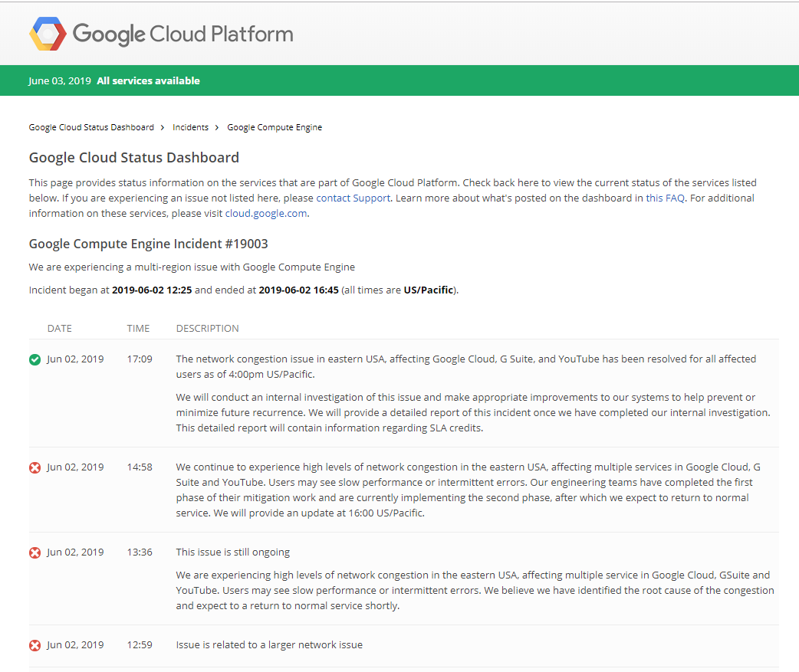Image resolution: width=799 pixels, height=672 pixels.
Task: Click the multi-region issue summary line
Action: tap(192, 267)
